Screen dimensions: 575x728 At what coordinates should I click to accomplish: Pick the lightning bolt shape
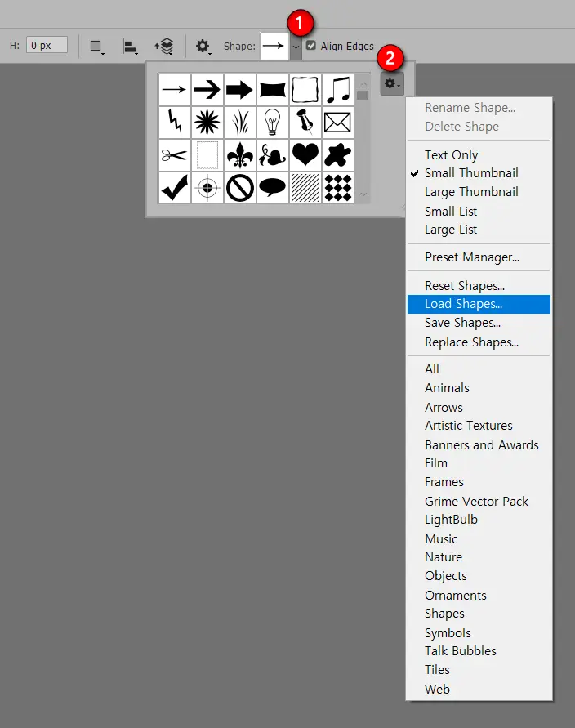click(175, 123)
